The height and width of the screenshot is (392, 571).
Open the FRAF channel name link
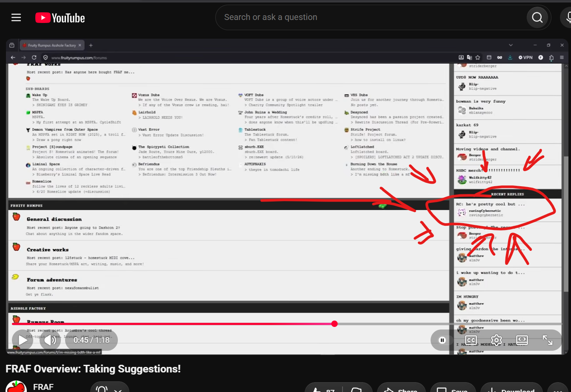coord(43,387)
